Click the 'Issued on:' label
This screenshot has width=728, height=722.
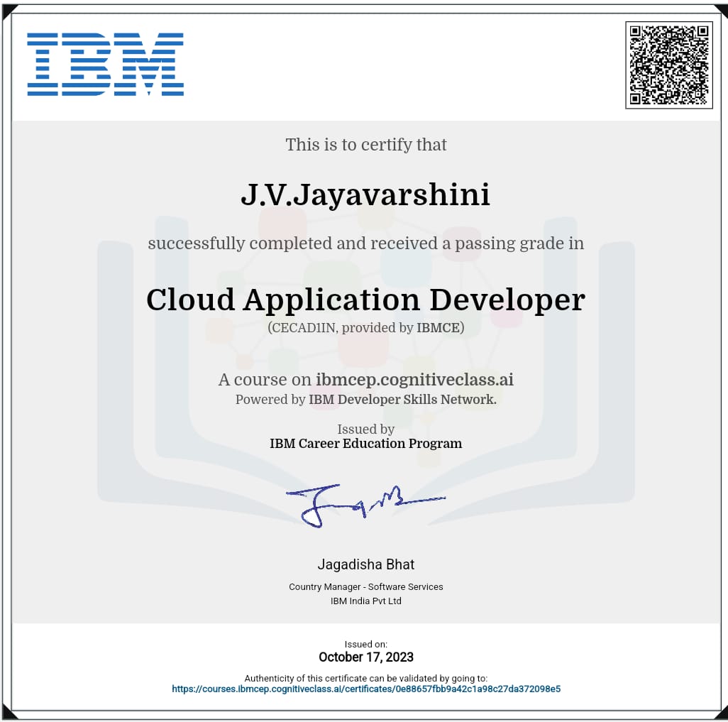366,645
